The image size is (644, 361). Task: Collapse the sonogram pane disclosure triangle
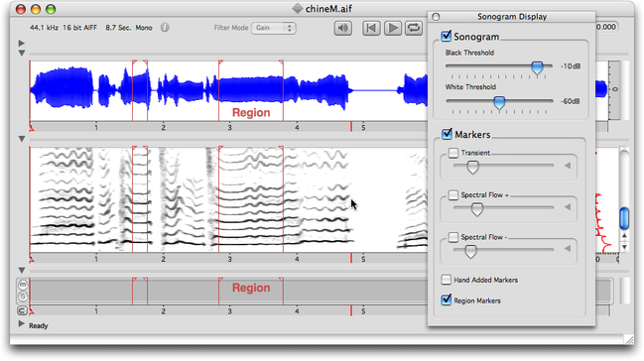[x=22, y=139]
